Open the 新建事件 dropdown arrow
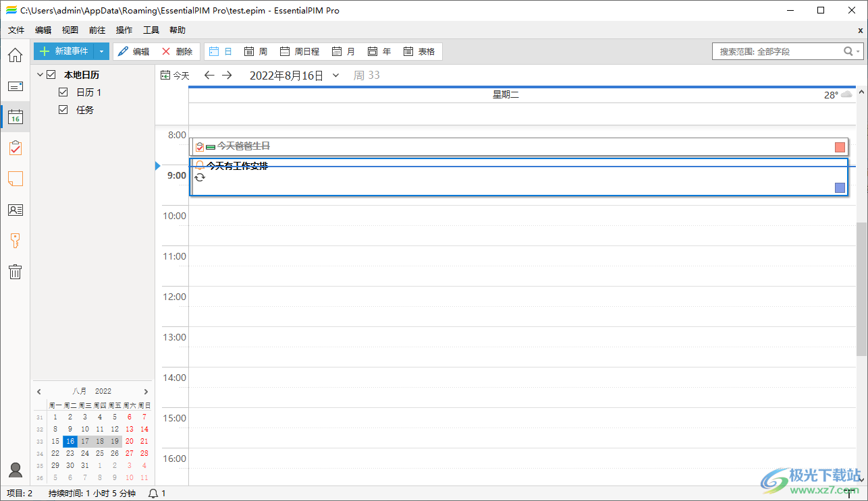 pyautogui.click(x=101, y=51)
